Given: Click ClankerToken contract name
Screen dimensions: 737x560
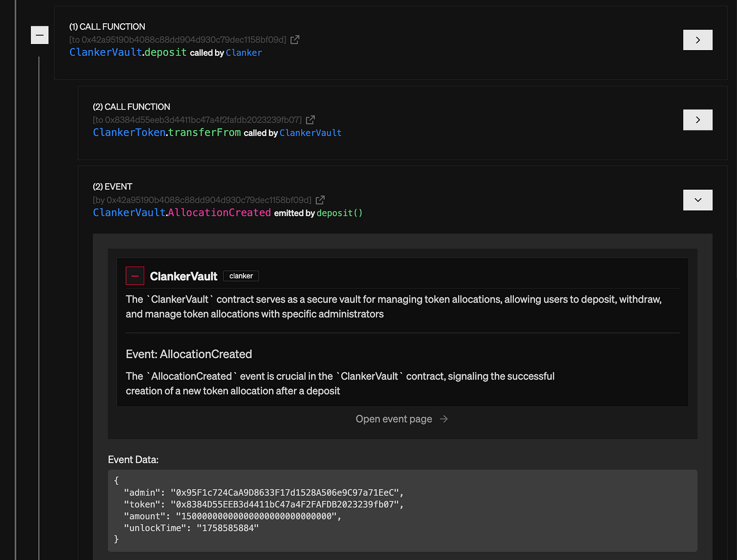Looking at the screenshot, I should coord(129,133).
